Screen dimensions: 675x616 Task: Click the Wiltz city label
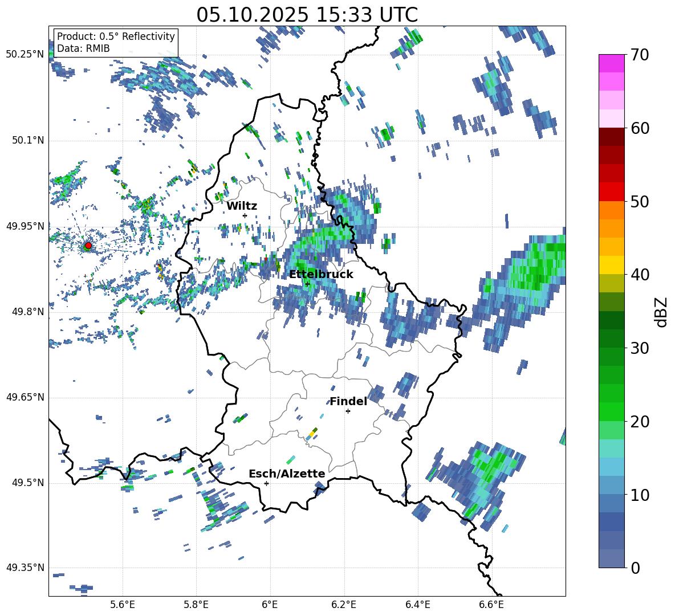click(242, 206)
